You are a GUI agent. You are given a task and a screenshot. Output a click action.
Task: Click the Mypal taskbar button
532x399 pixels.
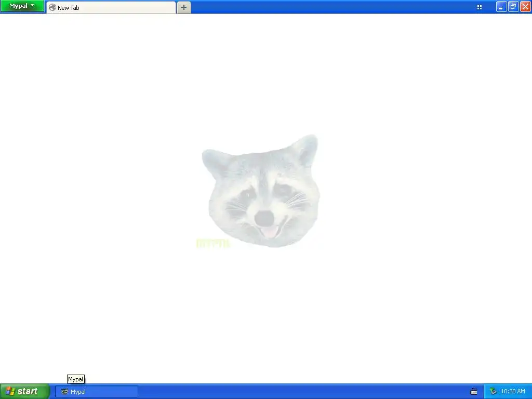97,392
